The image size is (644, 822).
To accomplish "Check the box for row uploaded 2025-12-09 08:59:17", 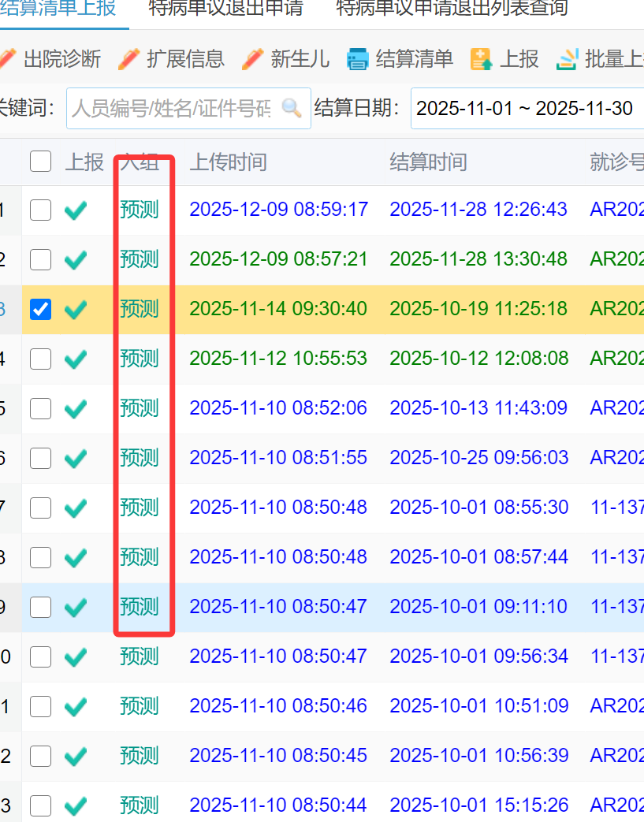I will pos(40,210).
